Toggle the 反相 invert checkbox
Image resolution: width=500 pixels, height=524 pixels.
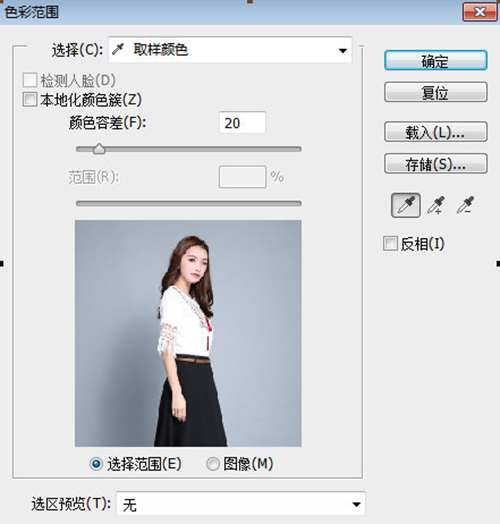click(x=390, y=243)
